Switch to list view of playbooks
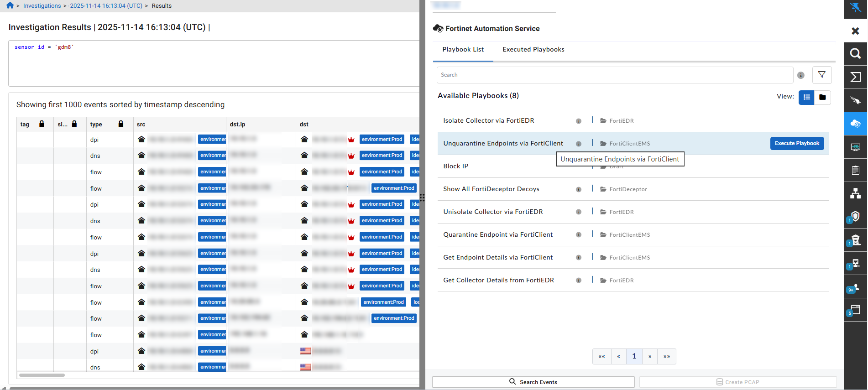The width and height of the screenshot is (868, 390). coord(806,97)
